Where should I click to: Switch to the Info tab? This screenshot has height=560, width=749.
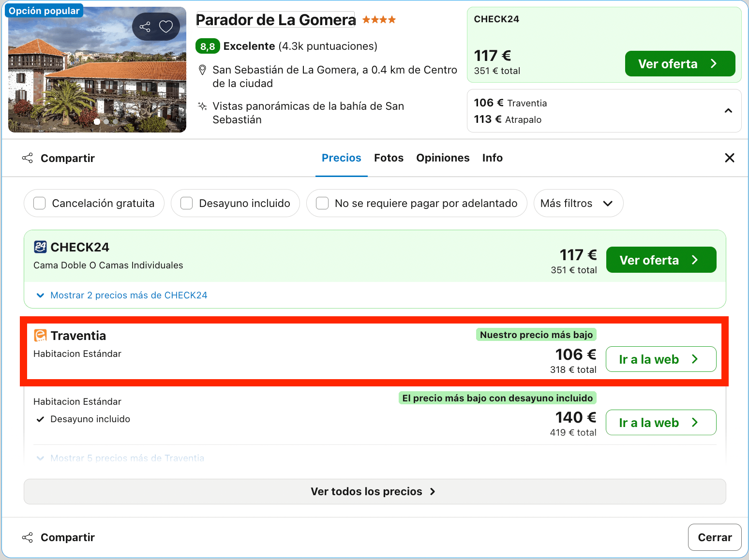point(493,158)
